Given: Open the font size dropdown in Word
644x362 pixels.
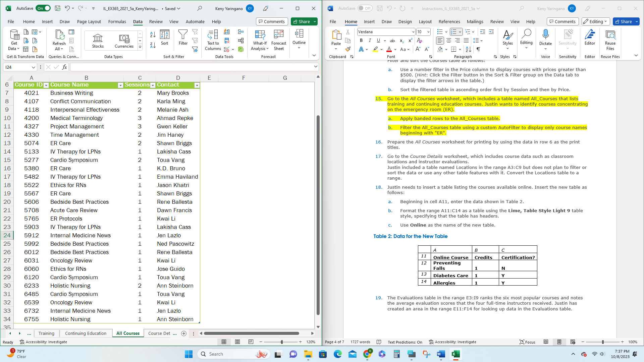Looking at the screenshot, I should click(428, 32).
